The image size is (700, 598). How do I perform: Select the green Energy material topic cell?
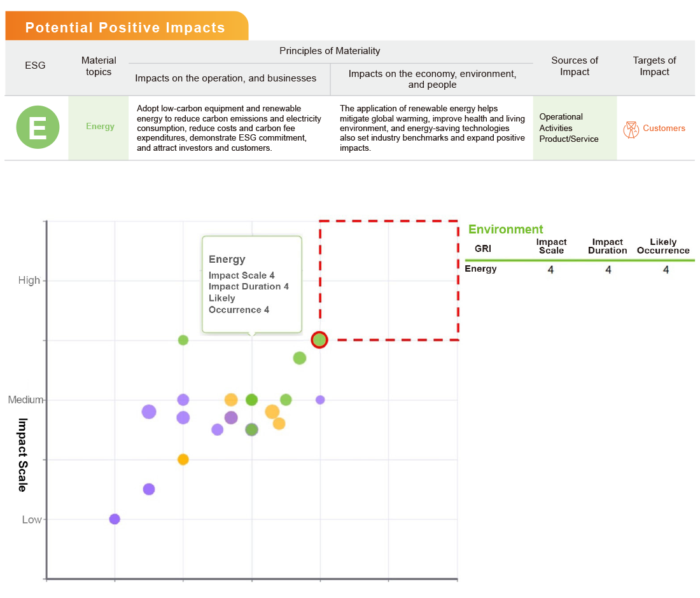point(99,127)
